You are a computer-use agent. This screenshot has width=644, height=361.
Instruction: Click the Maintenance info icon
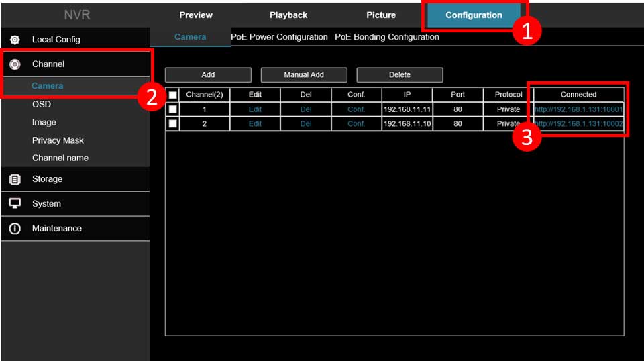pyautogui.click(x=15, y=229)
